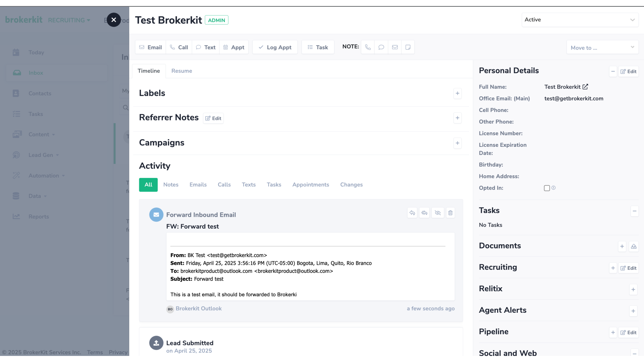Image resolution: width=644 pixels, height=362 pixels.
Task: Expand the Relitix section
Action: 633,290
